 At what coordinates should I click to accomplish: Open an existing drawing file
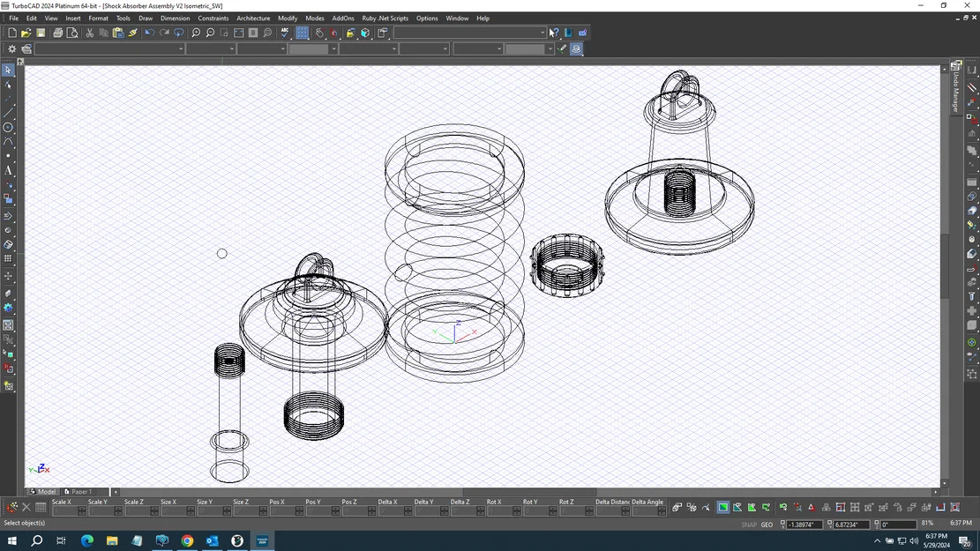click(x=26, y=33)
